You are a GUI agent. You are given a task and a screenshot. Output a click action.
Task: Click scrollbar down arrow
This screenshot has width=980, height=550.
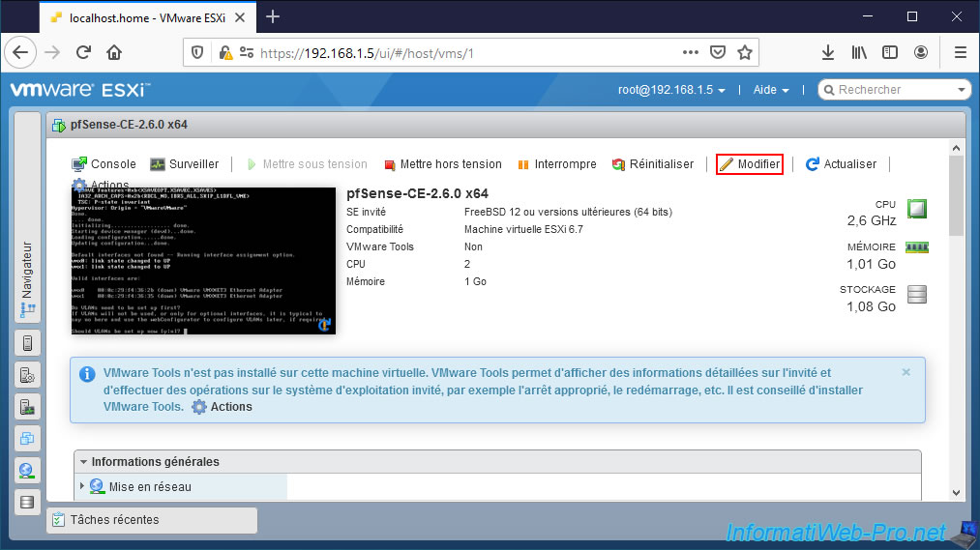(x=956, y=493)
